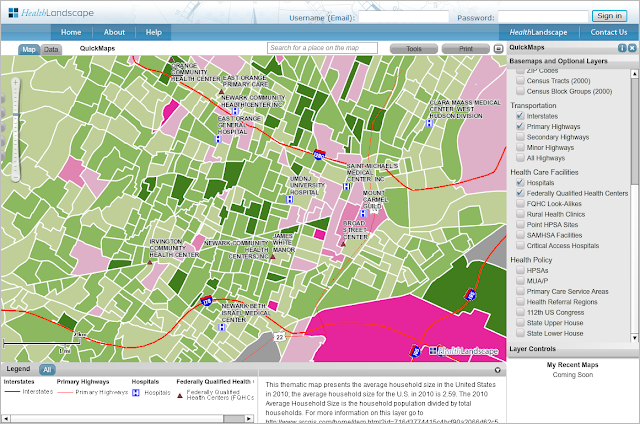Image resolution: width=640 pixels, height=424 pixels.
Task: Enable the MUA/P layer
Action: tap(520, 281)
